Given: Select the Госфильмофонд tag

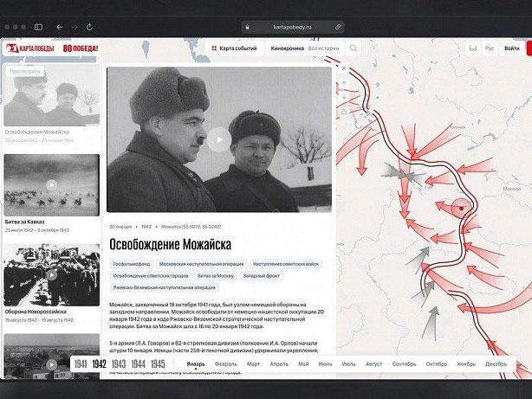Looking at the screenshot, I should point(132,264).
